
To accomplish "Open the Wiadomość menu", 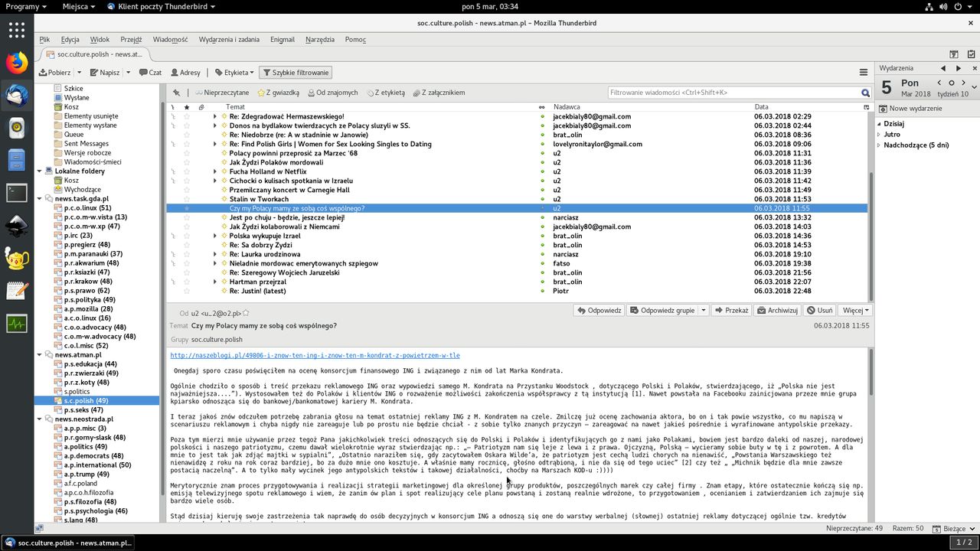I will coord(170,40).
